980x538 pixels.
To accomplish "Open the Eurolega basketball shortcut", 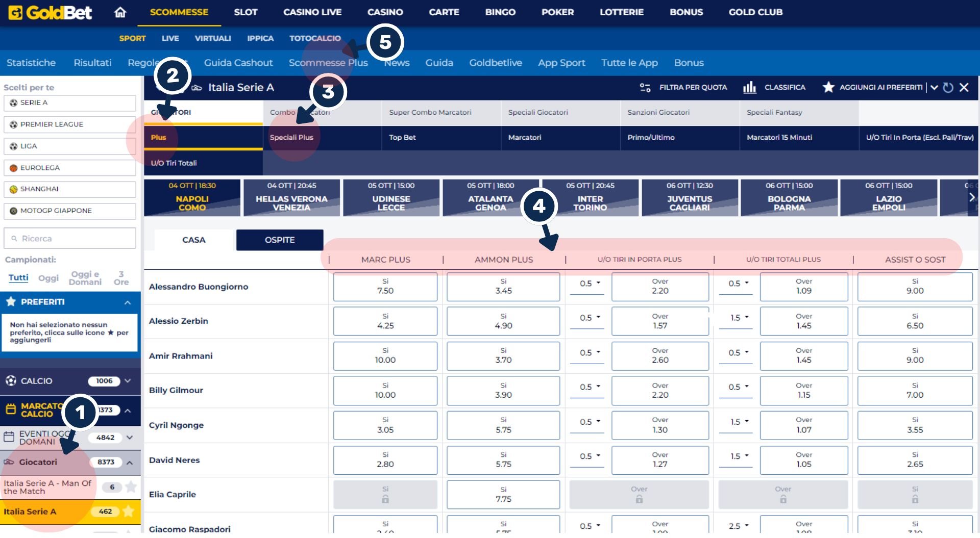I will tap(14, 167).
